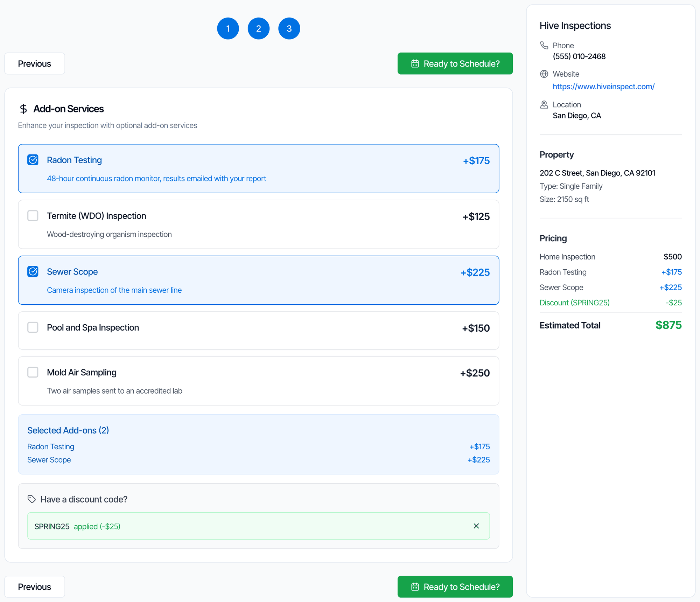This screenshot has width=700, height=602.
Task: Click 'Type: Single Family' text
Action: pos(571,186)
